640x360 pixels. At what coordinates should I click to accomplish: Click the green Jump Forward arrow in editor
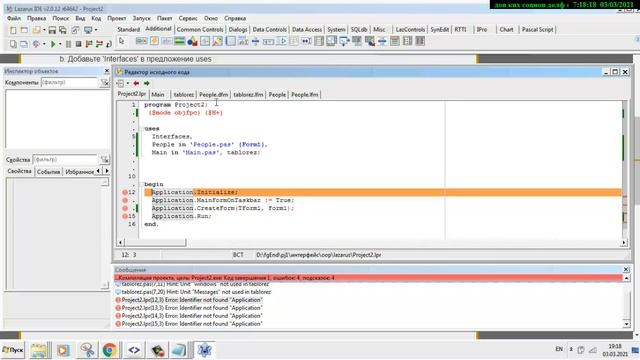[147, 83]
